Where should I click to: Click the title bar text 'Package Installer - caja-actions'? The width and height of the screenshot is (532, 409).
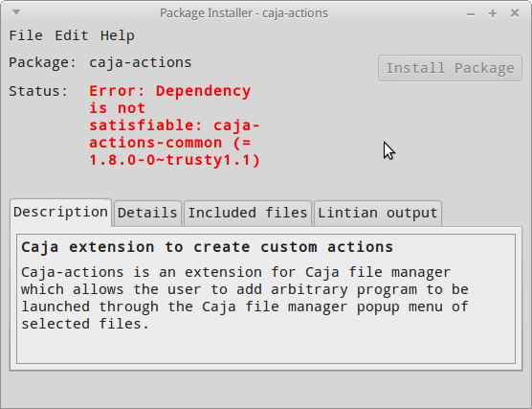tap(244, 13)
